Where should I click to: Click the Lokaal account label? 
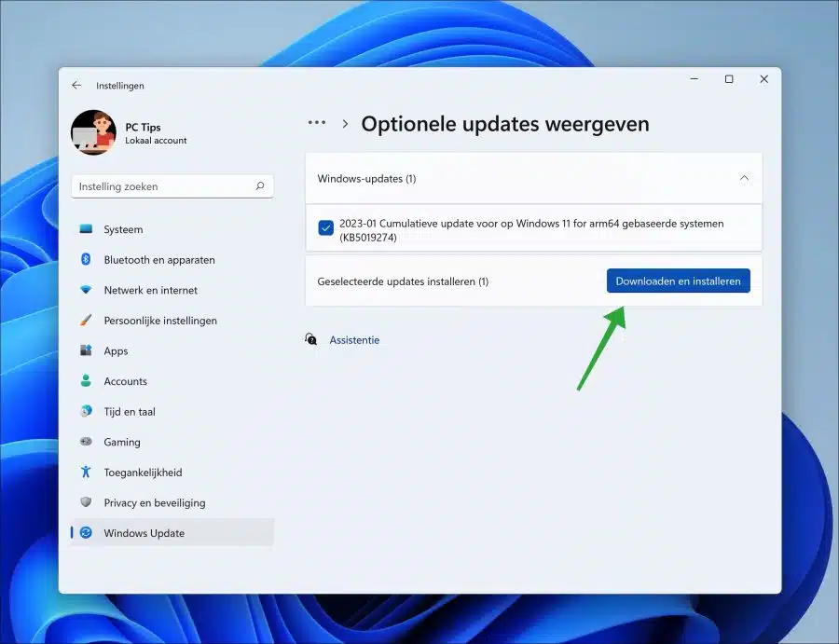pyautogui.click(x=156, y=140)
